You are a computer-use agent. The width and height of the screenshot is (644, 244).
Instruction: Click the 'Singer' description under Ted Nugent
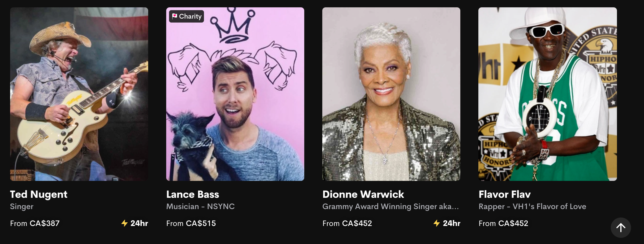point(22,207)
